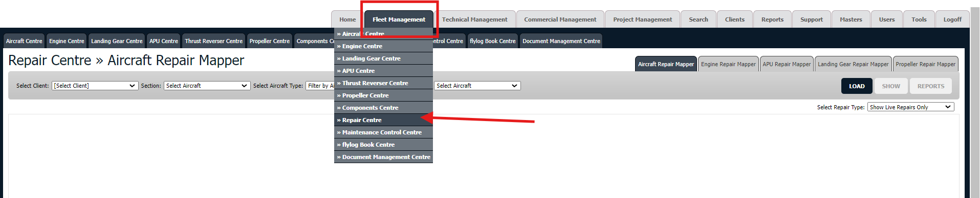Open the Aircraft Centre sub-navigation tab
This screenshot has width=980, height=198.
(x=24, y=41)
